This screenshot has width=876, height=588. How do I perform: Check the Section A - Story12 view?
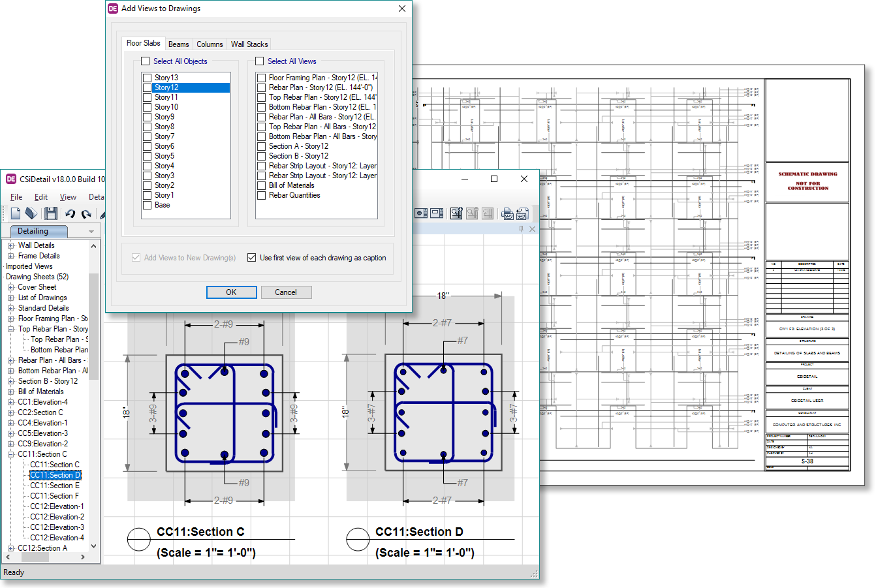[x=262, y=146]
